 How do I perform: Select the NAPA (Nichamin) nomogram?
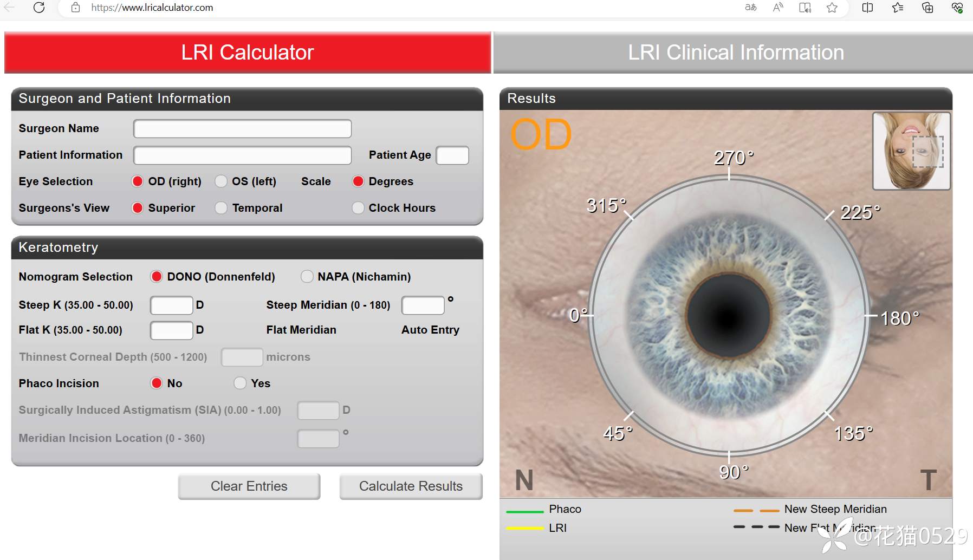(x=307, y=277)
